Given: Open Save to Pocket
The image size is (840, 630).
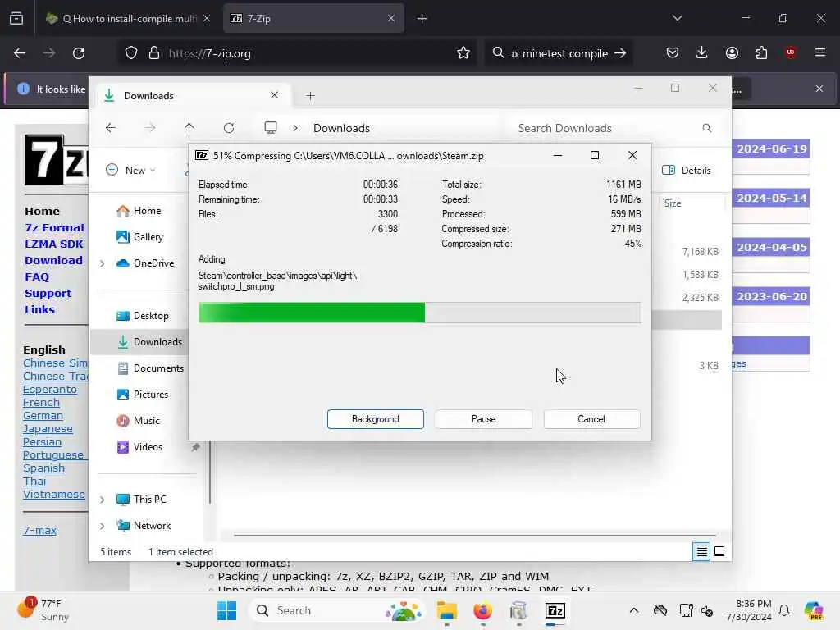Looking at the screenshot, I should pyautogui.click(x=673, y=52).
